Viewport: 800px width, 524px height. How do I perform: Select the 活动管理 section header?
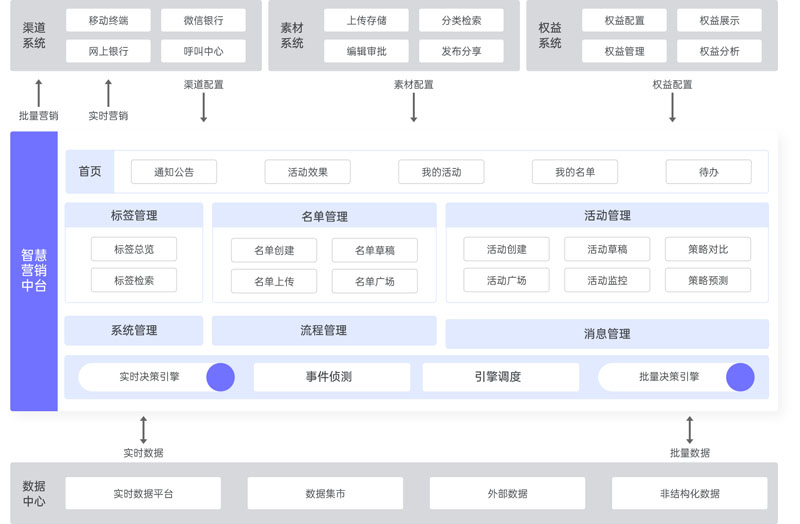[607, 215]
